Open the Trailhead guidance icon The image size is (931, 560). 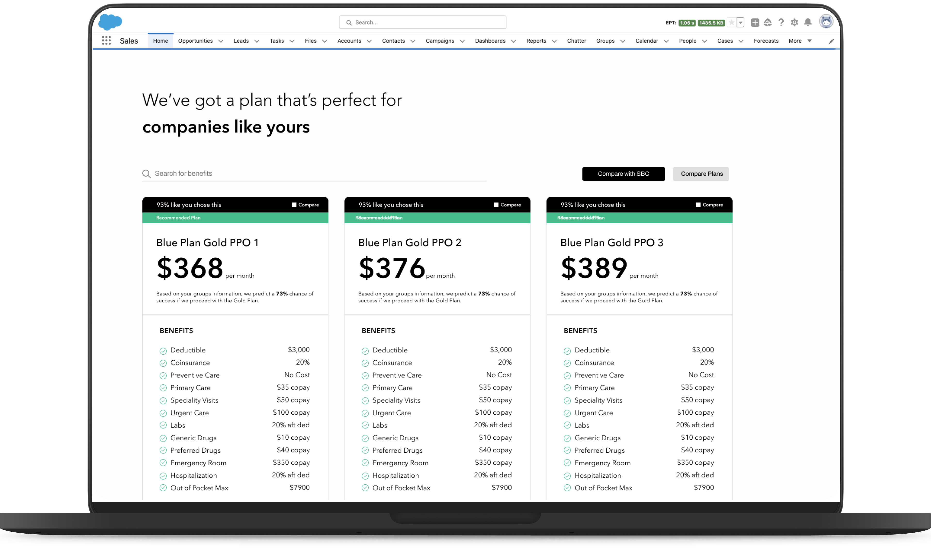pos(767,23)
